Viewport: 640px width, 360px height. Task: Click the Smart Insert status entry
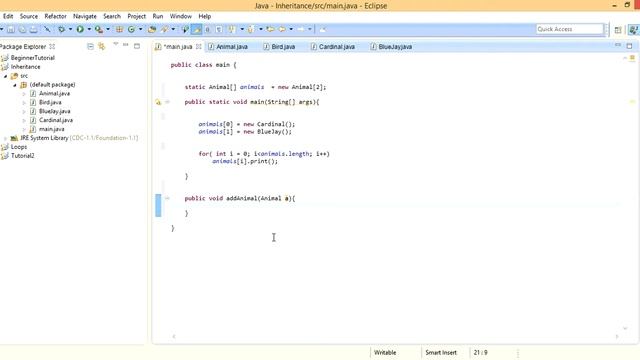pos(441,353)
